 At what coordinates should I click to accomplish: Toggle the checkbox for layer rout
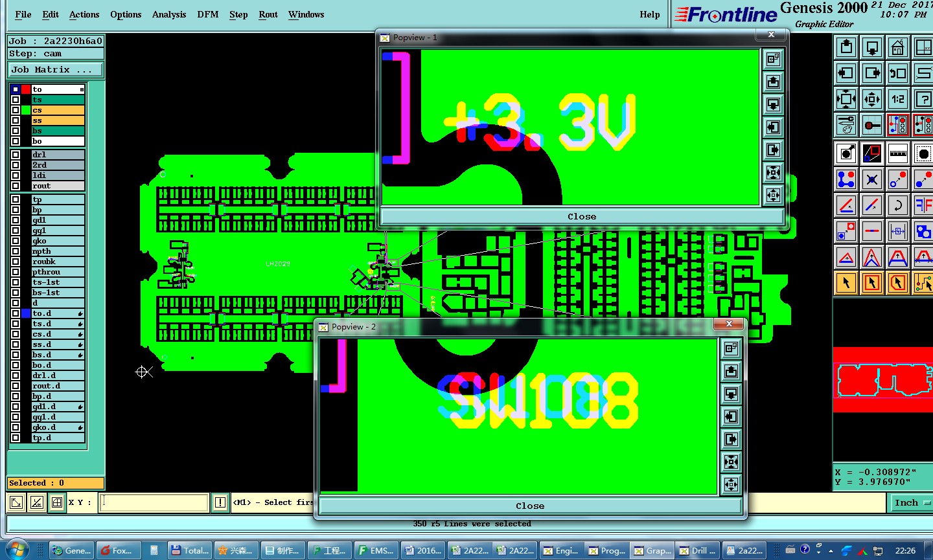coord(16,186)
